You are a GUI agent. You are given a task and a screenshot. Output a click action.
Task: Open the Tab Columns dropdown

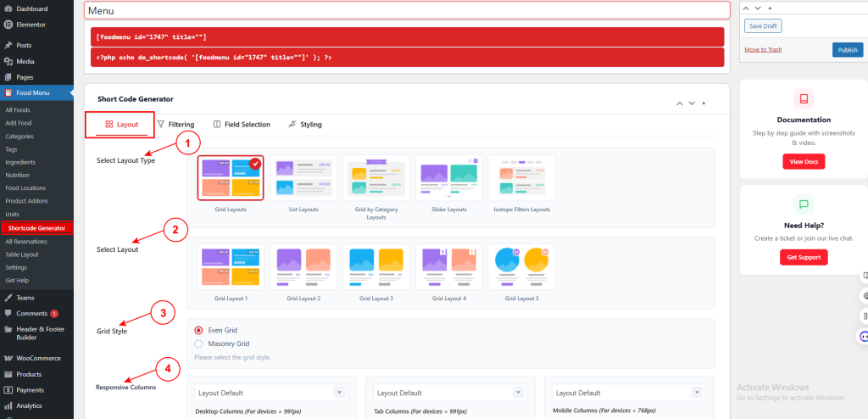[449, 393]
